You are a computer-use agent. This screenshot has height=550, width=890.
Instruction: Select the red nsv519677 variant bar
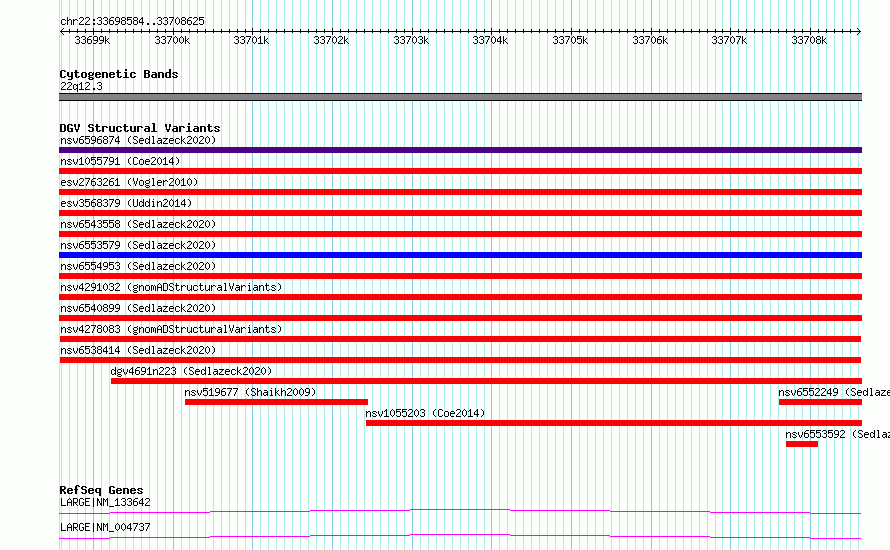click(276, 402)
